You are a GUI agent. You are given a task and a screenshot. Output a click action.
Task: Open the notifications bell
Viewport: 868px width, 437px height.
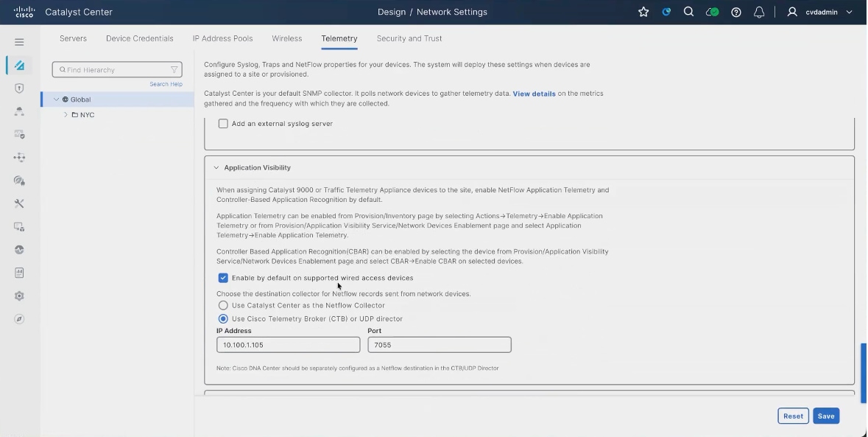click(x=759, y=13)
